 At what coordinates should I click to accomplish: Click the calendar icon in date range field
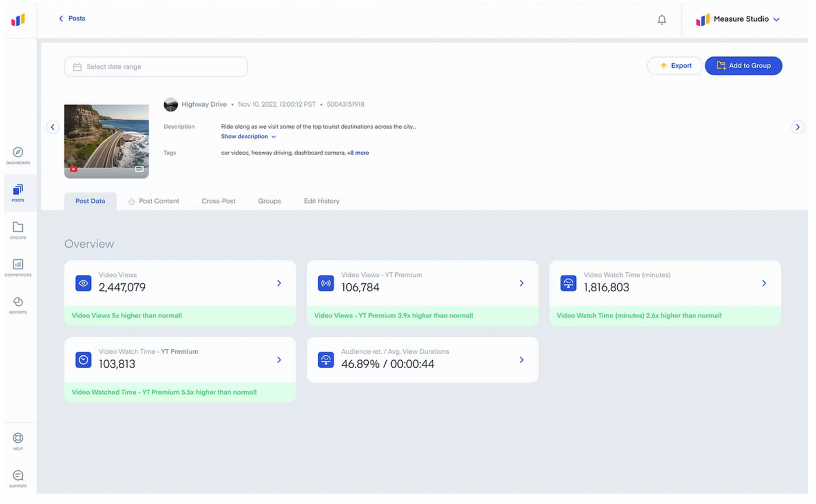(x=77, y=67)
